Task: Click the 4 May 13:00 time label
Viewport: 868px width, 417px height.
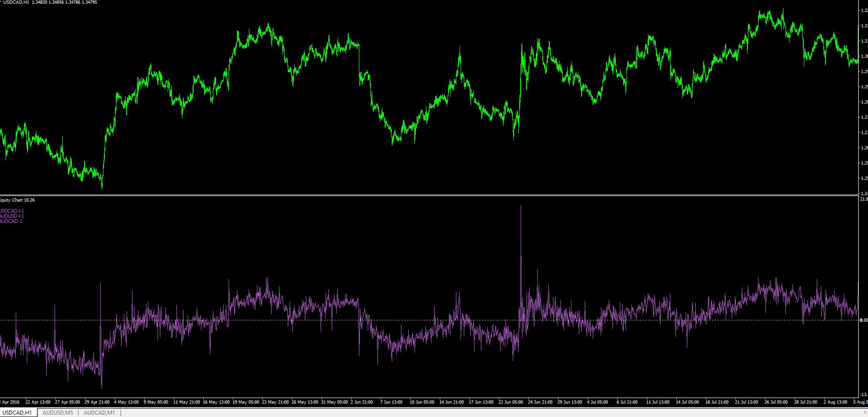Action: (127, 402)
